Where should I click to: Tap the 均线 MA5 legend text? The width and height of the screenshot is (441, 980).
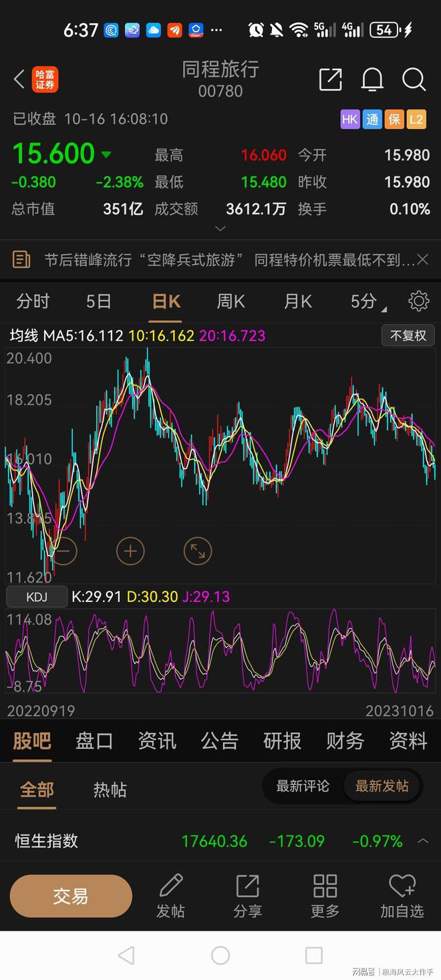pyautogui.click(x=66, y=335)
